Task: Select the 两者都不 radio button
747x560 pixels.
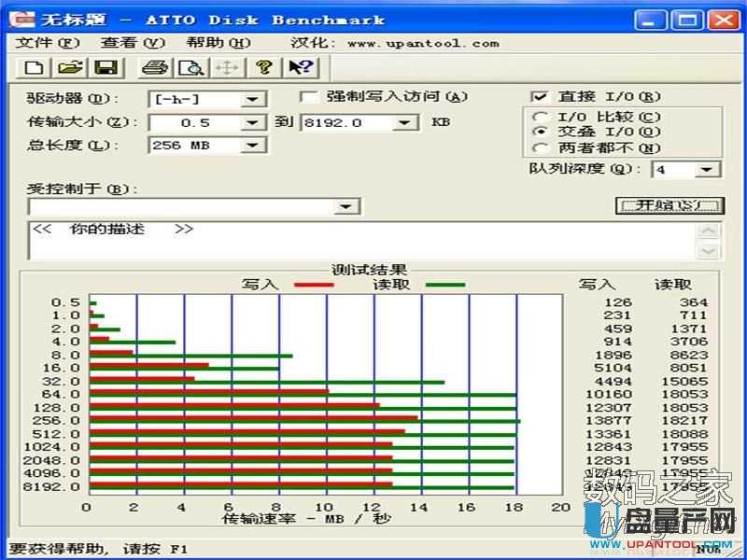Action: coord(540,147)
